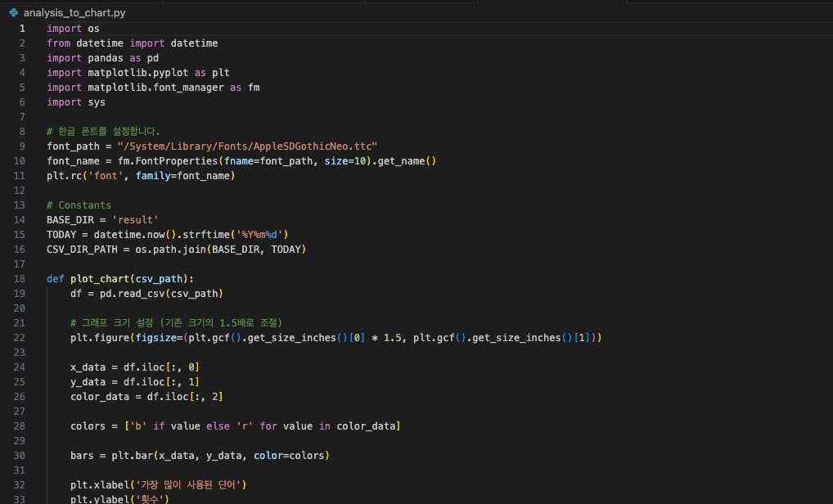Click 'df = pd.read_csv(csv_path)' line
The width and height of the screenshot is (833, 504).
(x=146, y=294)
